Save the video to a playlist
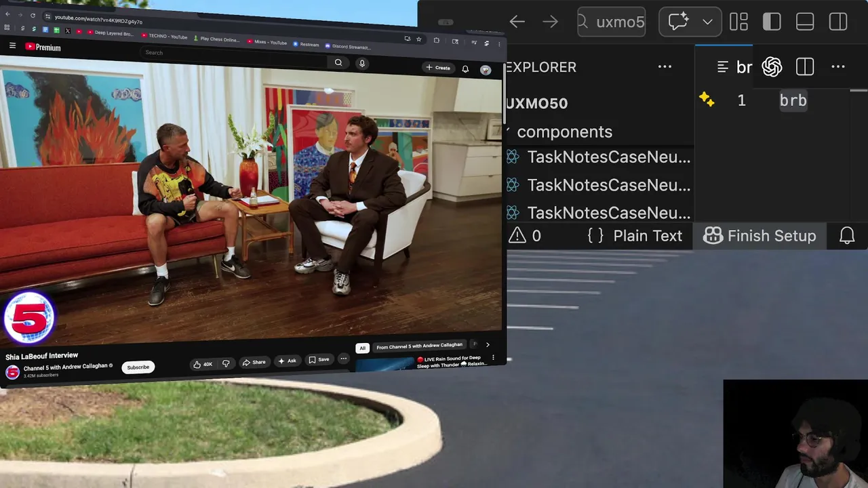This screenshot has height=488, width=868. tap(319, 359)
